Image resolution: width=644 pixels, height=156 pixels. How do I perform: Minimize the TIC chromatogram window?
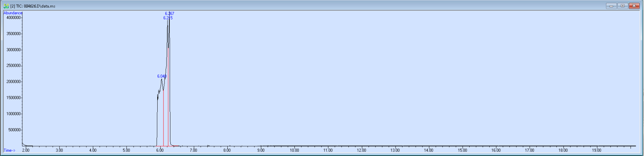[611, 6]
